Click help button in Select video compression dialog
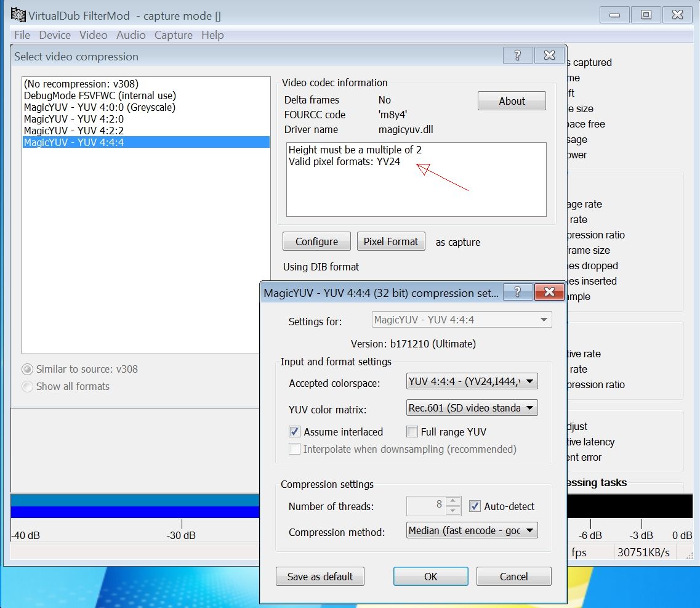The width and height of the screenshot is (700, 608). [x=518, y=55]
